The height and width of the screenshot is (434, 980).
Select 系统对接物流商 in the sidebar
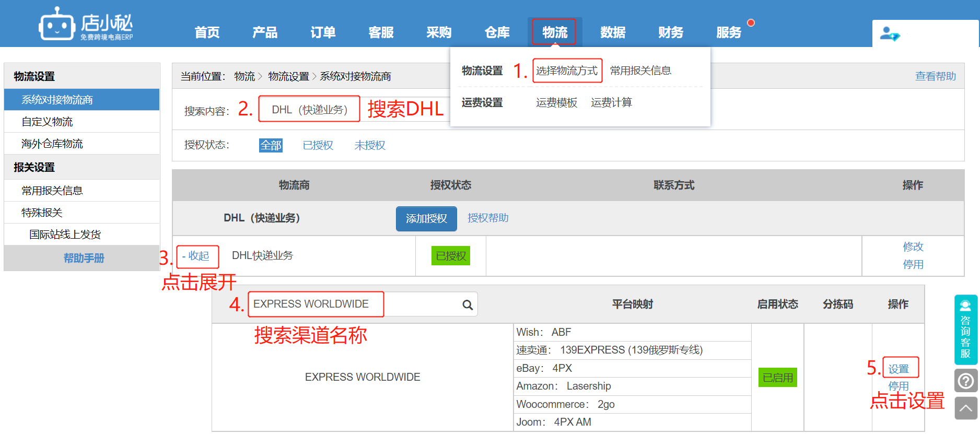tap(81, 99)
